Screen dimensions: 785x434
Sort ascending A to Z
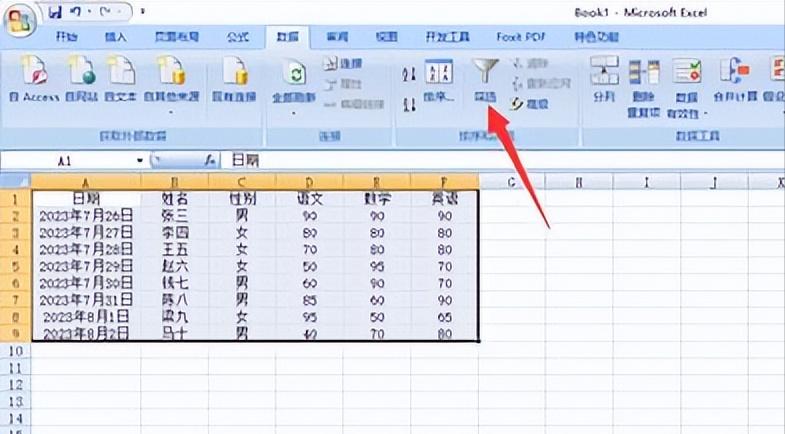click(409, 75)
